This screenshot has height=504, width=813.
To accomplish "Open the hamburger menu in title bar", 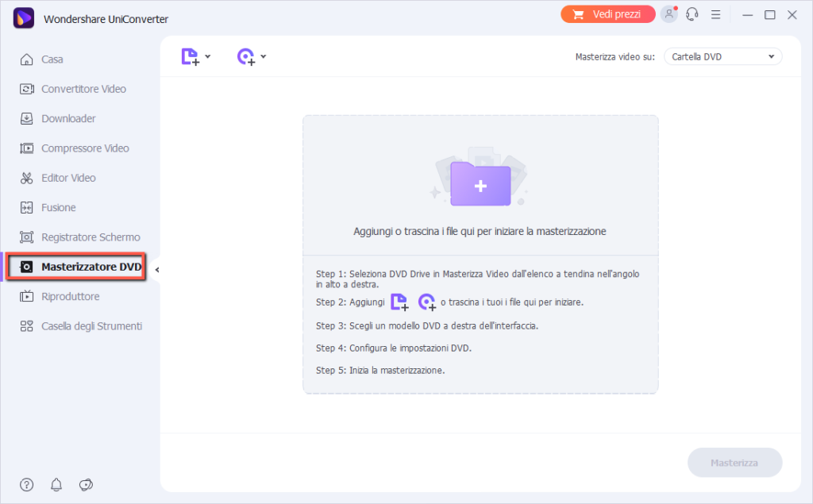I will pyautogui.click(x=715, y=14).
